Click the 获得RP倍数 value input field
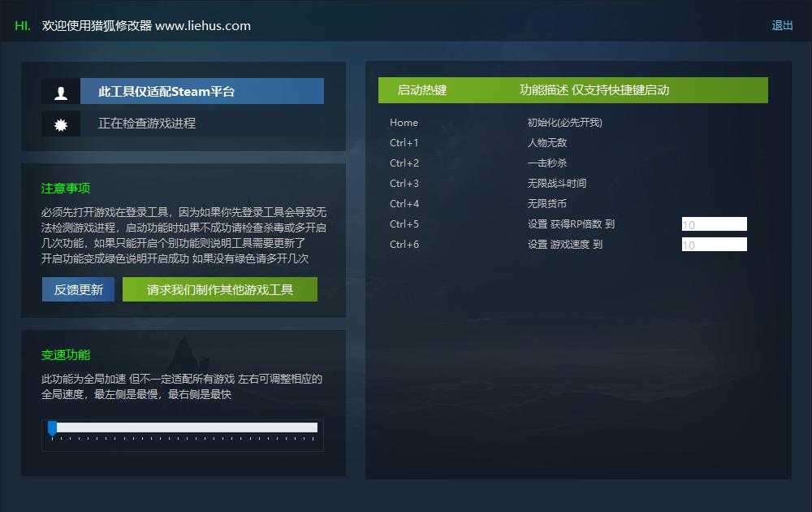Screen dimensions: 812x512 pos(714,223)
